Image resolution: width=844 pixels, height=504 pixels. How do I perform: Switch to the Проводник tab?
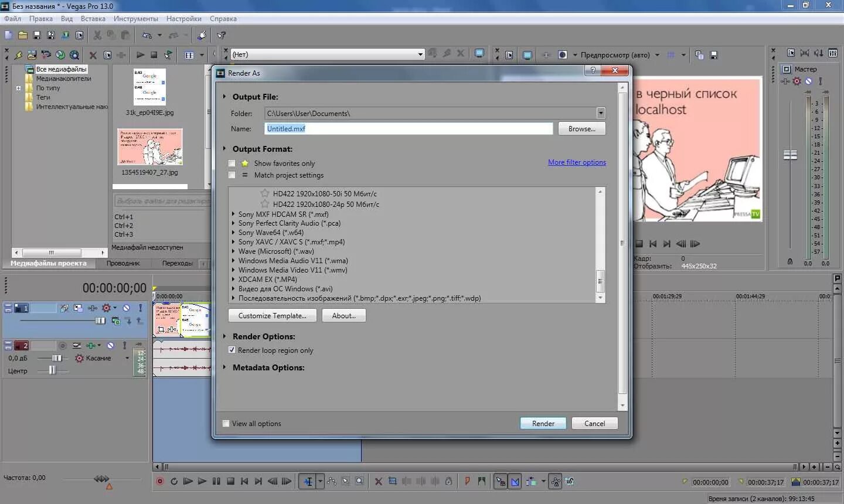tap(123, 263)
